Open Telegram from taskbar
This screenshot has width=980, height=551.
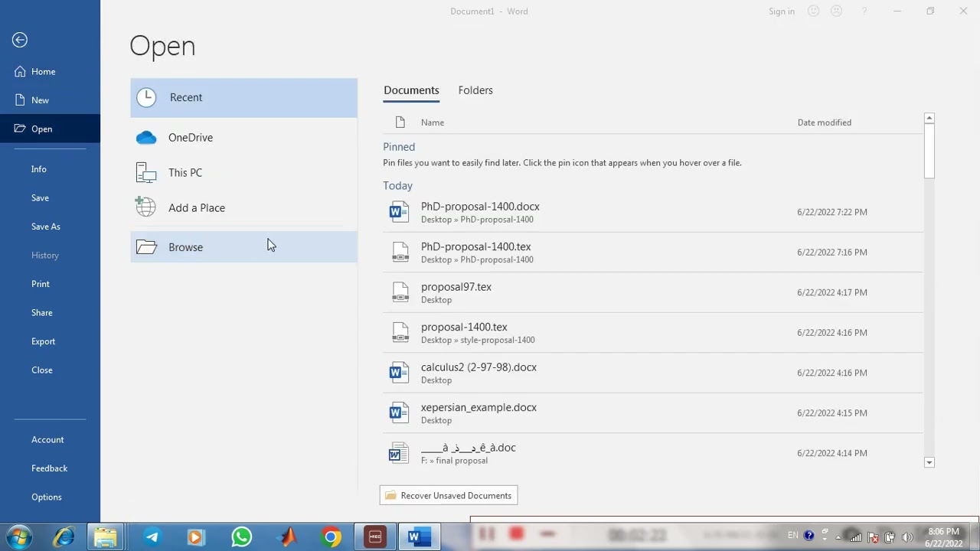[x=152, y=537]
